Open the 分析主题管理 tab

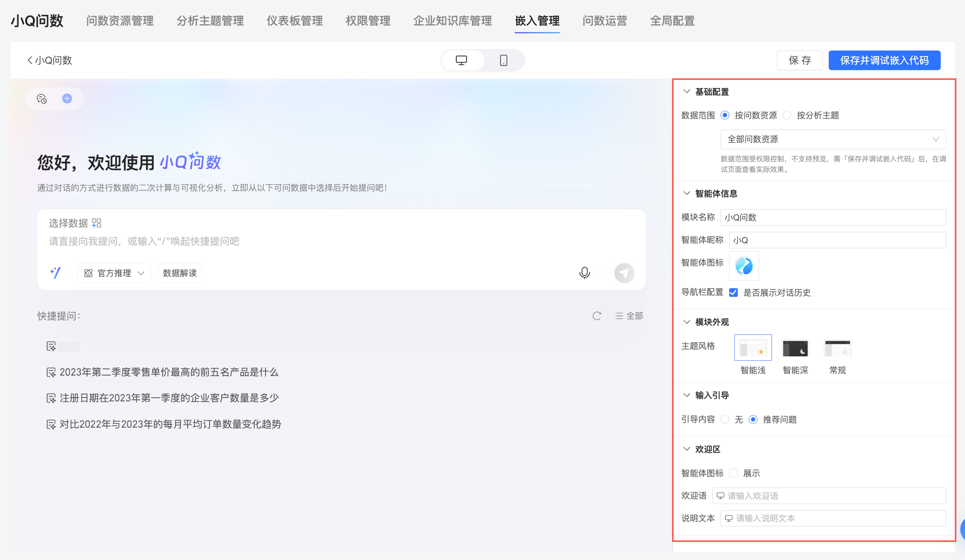click(x=210, y=21)
